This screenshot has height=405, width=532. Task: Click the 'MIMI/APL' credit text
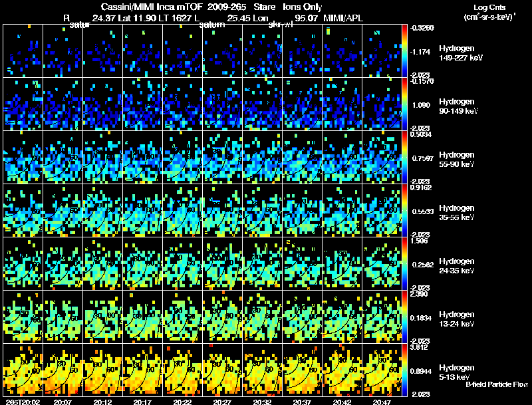tap(343, 18)
